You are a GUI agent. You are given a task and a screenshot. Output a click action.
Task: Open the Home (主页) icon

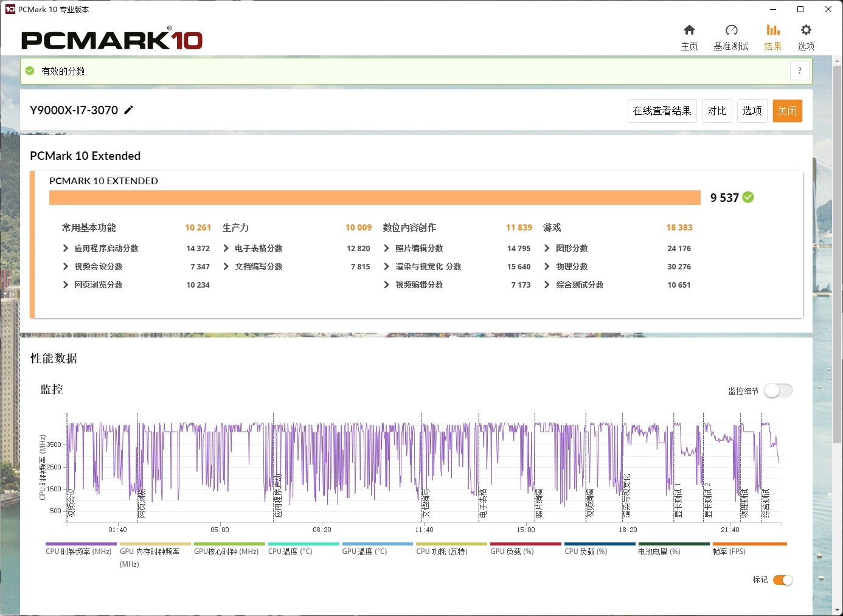coord(689,30)
